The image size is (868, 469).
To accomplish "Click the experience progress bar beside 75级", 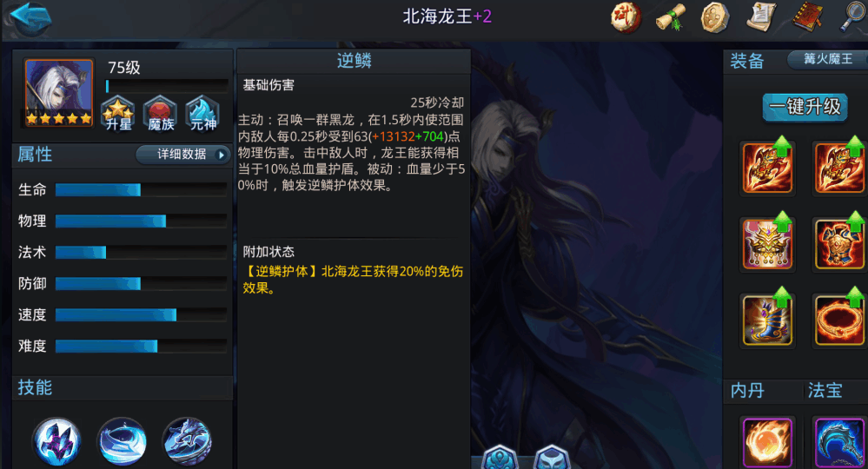I will (167, 86).
